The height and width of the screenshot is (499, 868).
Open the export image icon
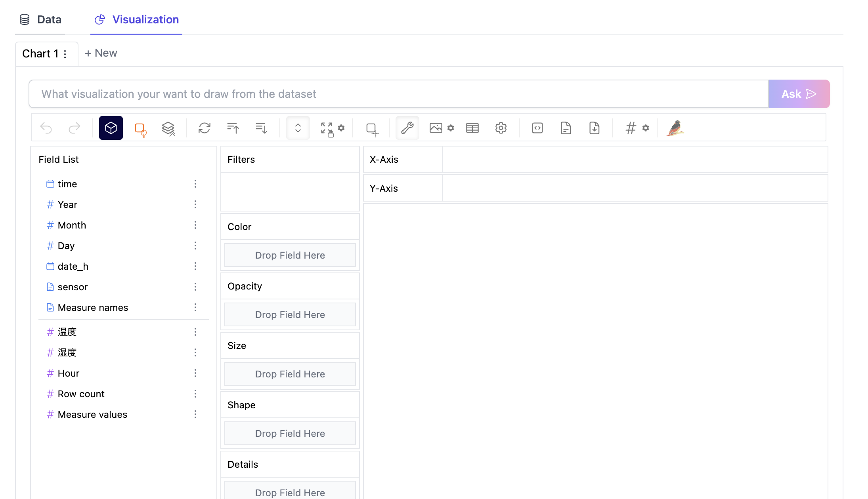tap(436, 128)
